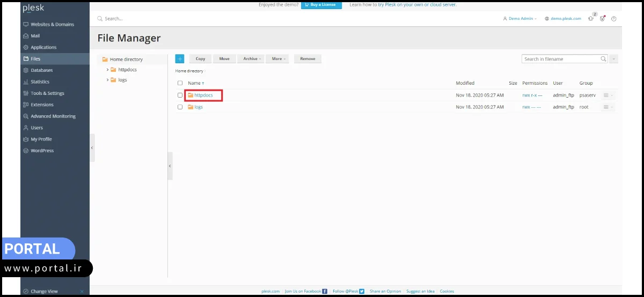Open the httpdocs folder link in file list

[x=203, y=95]
